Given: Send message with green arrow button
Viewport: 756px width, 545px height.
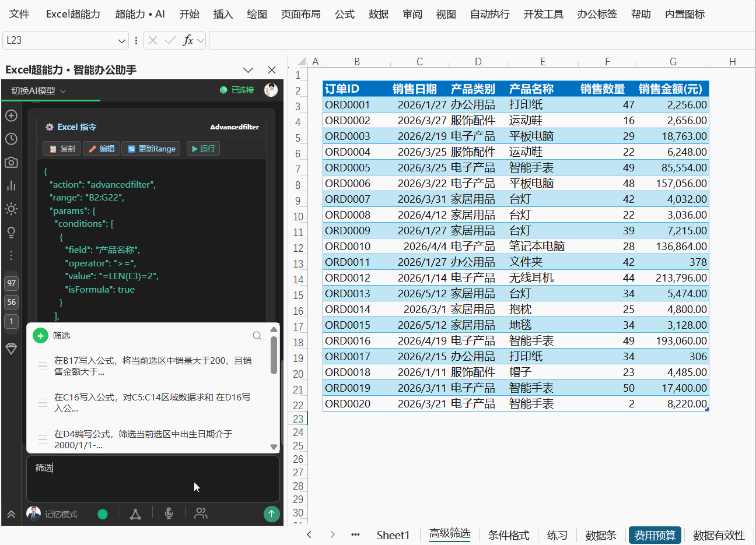Looking at the screenshot, I should (x=271, y=514).
